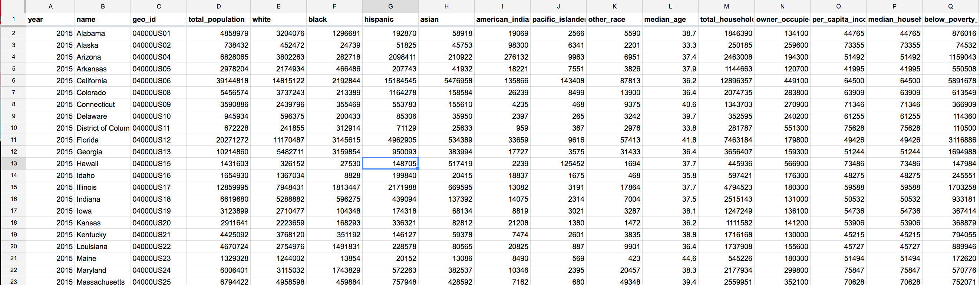Click Florida's geo_id cell 04000US12

point(159,140)
